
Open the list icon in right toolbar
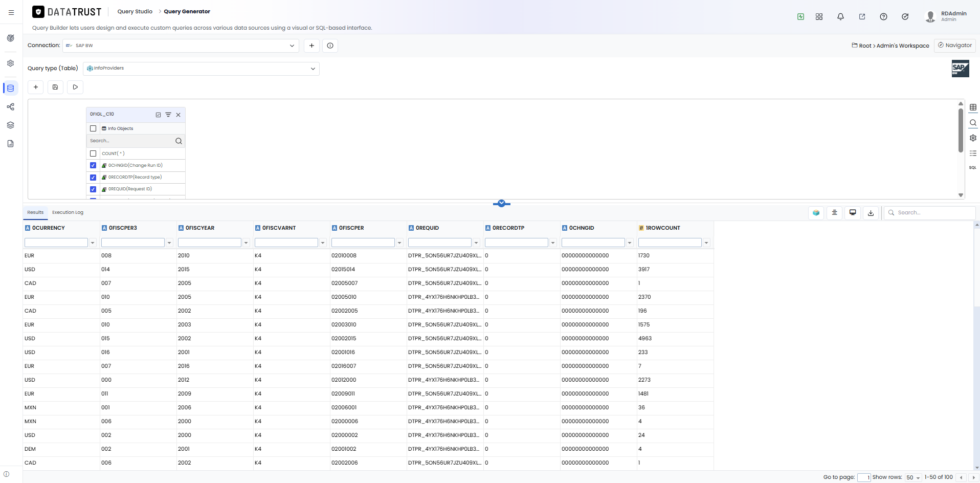tap(973, 153)
